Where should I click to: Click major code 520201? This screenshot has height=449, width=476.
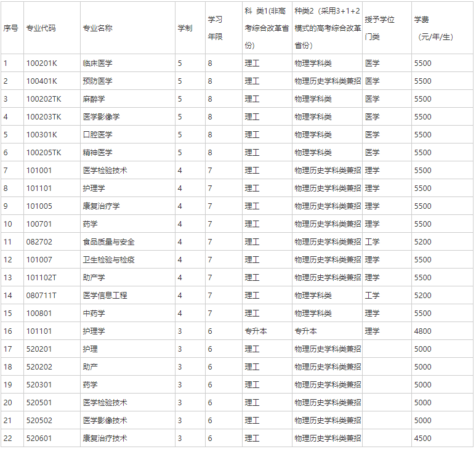coord(39,349)
